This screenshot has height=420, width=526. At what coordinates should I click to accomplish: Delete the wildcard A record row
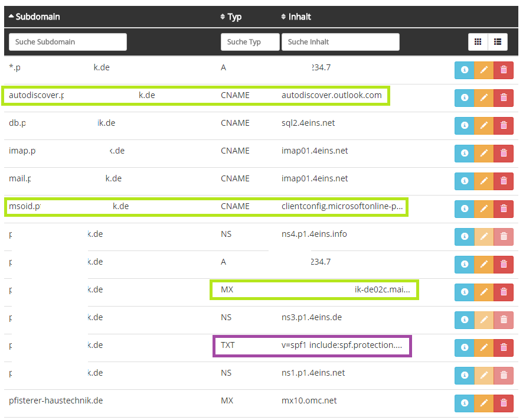click(x=503, y=70)
